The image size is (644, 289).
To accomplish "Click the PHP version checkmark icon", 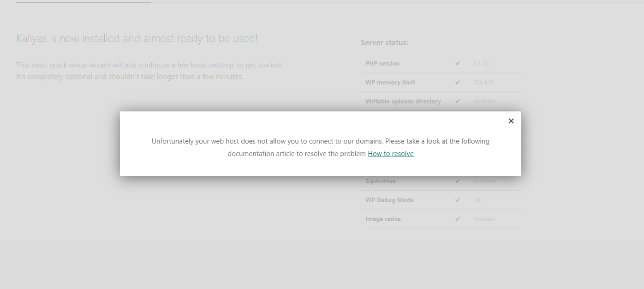I will [458, 63].
